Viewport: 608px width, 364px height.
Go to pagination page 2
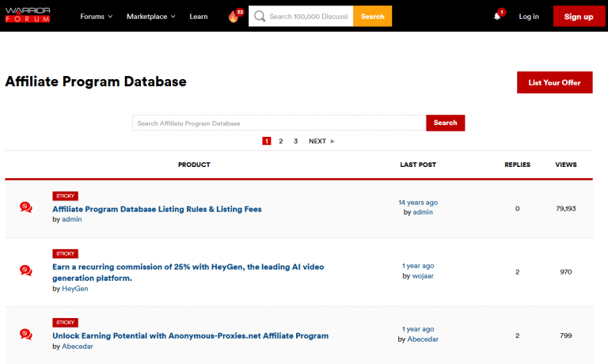click(281, 141)
